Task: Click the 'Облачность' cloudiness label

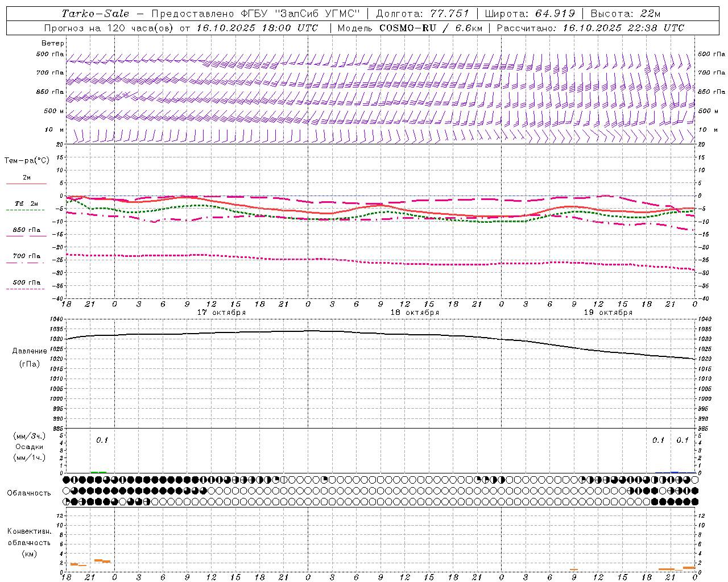Action: 29,493
